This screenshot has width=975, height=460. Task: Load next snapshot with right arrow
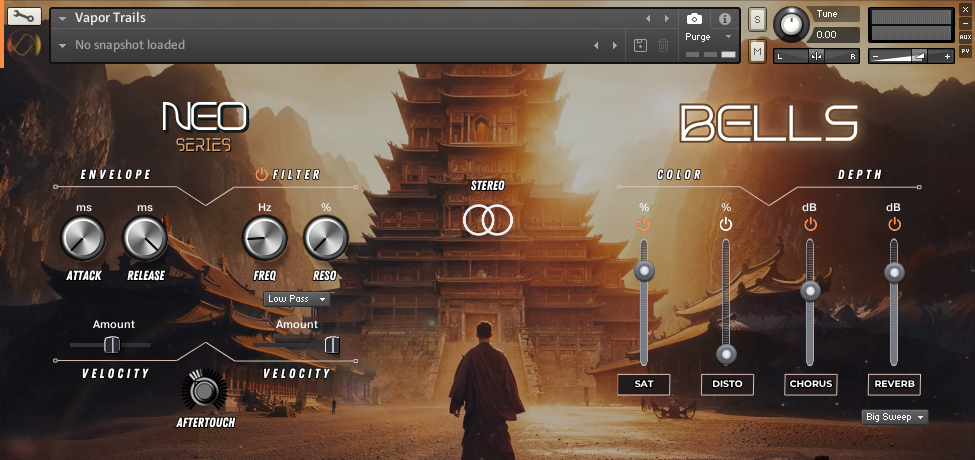[615, 45]
